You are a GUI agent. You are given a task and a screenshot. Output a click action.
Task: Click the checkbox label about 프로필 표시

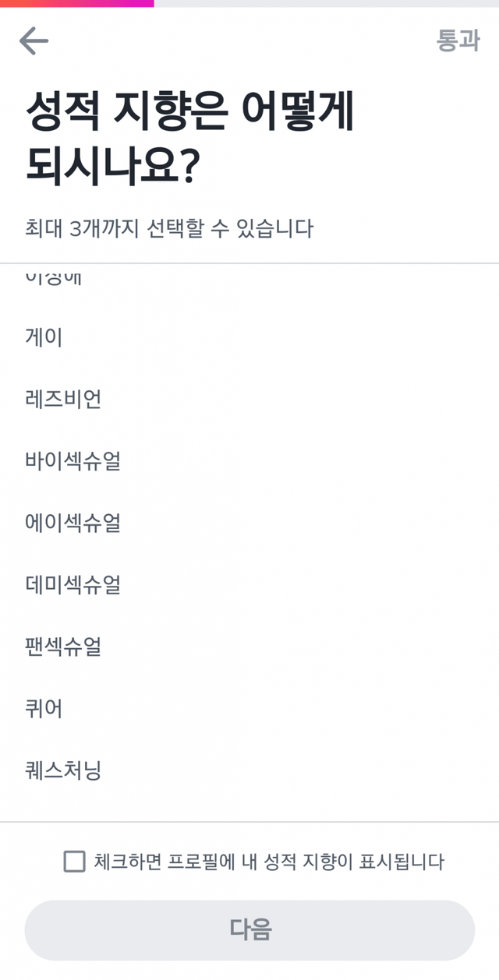[x=268, y=862]
